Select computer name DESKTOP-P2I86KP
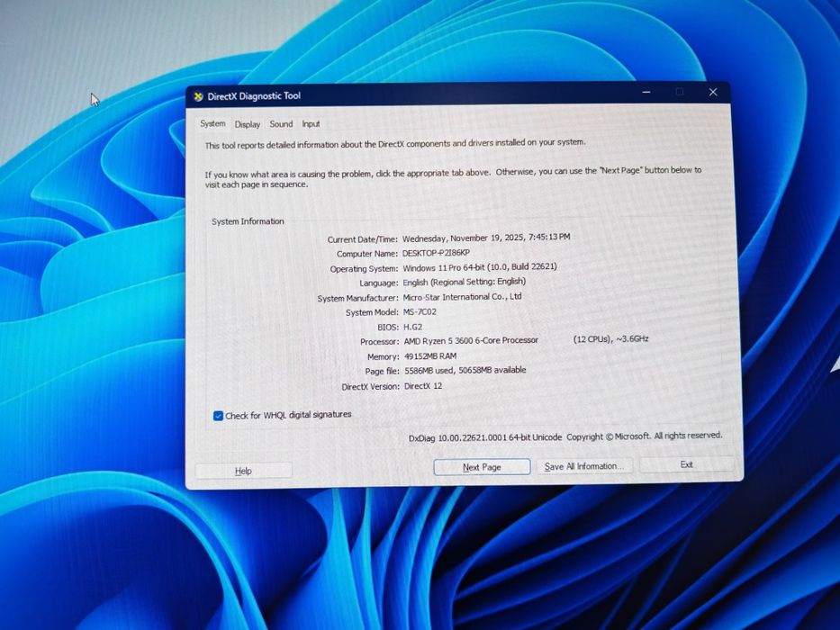This screenshot has width=840, height=630. point(436,253)
